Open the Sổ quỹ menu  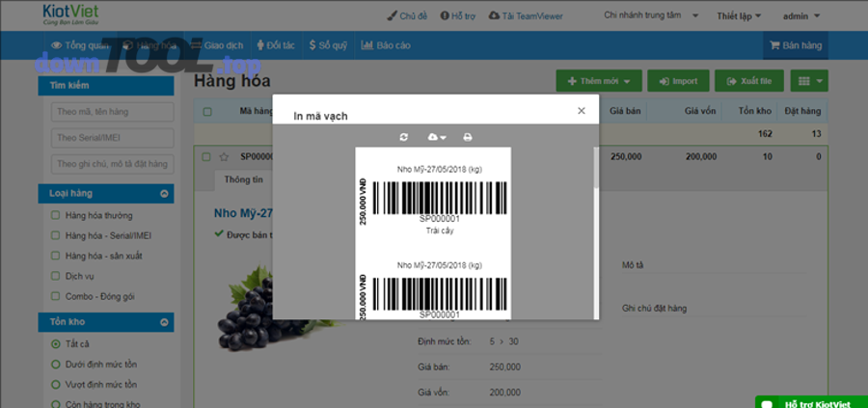click(328, 45)
